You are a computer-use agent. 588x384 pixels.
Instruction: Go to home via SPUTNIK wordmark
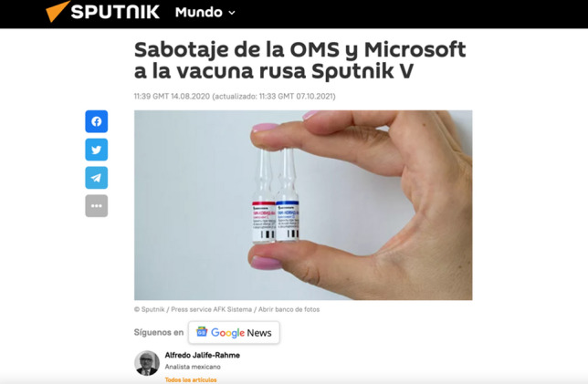pos(115,12)
